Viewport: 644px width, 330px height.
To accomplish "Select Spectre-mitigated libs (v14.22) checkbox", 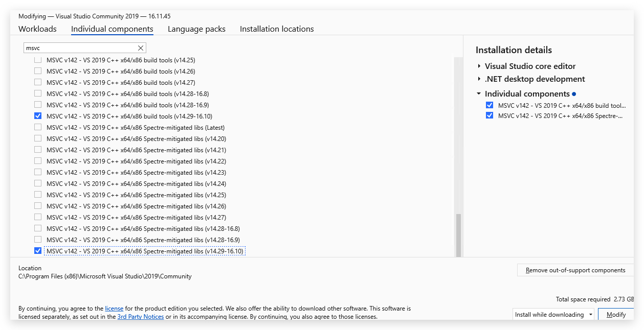I will click(x=38, y=161).
